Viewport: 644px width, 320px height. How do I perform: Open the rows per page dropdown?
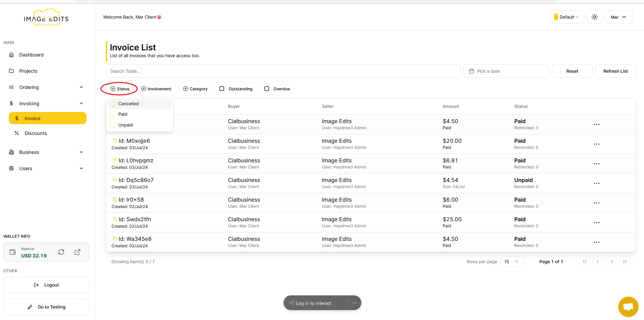click(x=511, y=261)
